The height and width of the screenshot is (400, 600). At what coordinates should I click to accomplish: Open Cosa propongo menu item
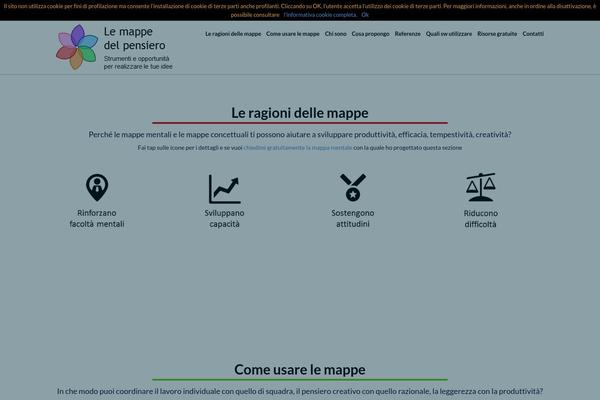(370, 34)
